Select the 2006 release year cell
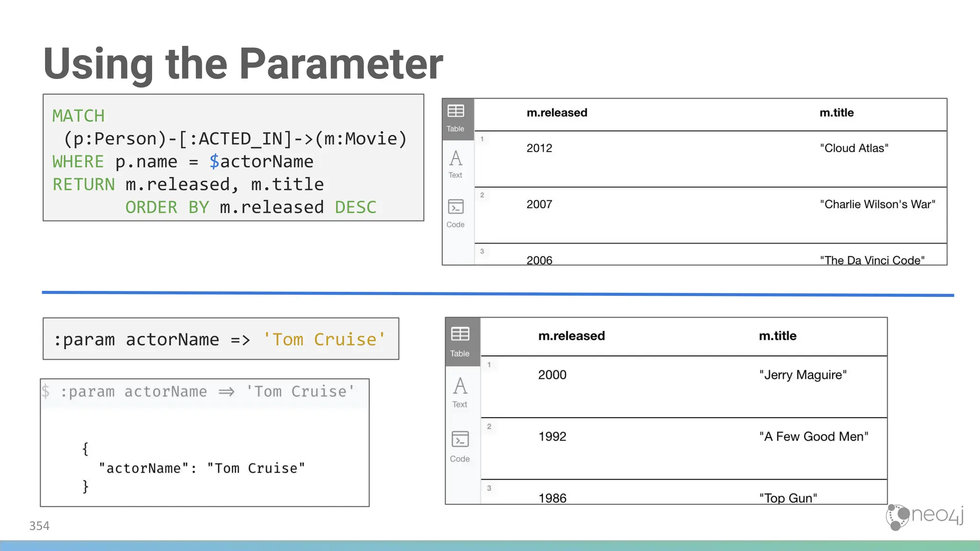Screen dimensions: 980x551 pos(539,260)
